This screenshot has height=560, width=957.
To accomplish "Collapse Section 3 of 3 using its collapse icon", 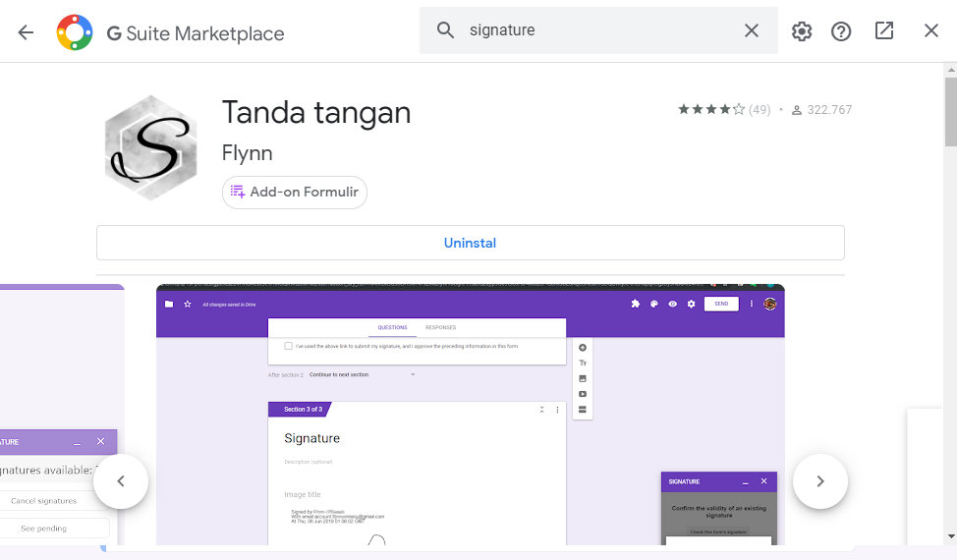I will tap(541, 410).
